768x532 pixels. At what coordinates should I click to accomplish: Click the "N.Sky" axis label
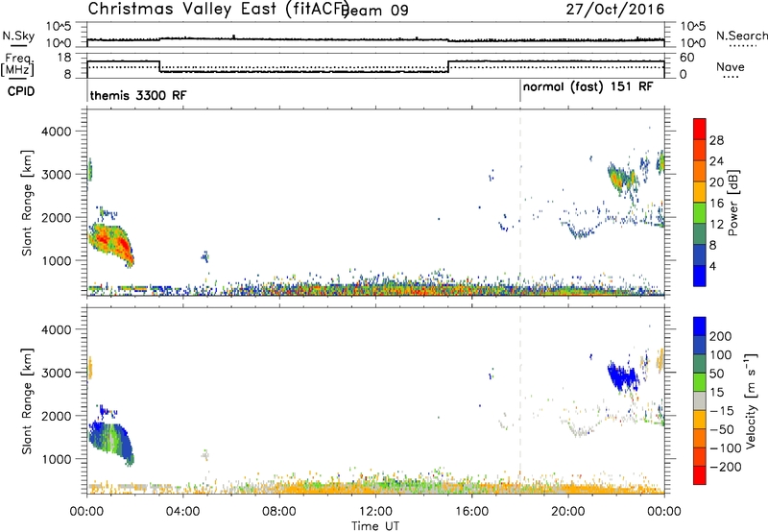18,36
